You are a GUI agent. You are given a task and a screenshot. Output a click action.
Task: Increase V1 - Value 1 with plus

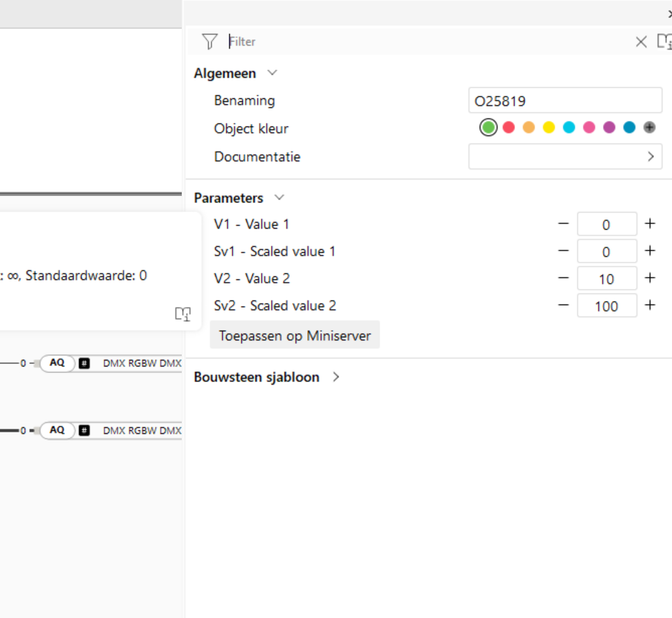pos(650,224)
